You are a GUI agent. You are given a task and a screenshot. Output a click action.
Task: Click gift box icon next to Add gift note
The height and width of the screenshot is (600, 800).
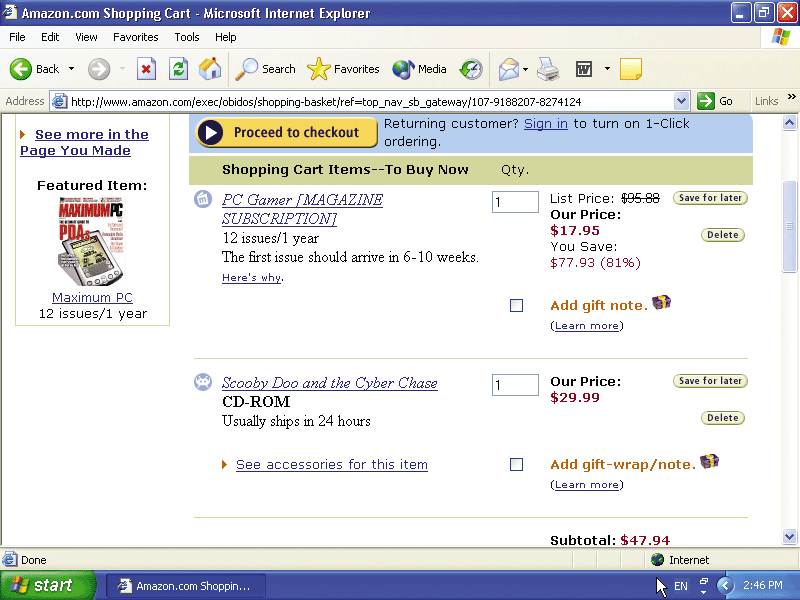coord(661,303)
